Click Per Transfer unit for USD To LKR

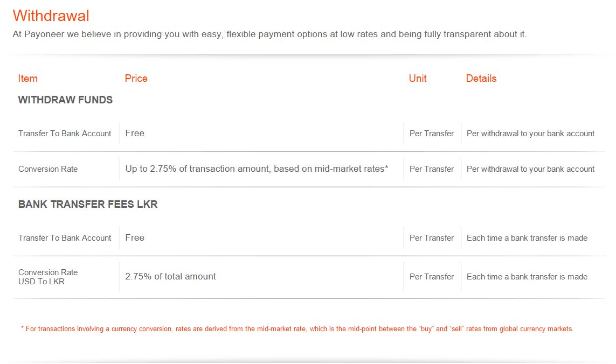pyautogui.click(x=431, y=277)
